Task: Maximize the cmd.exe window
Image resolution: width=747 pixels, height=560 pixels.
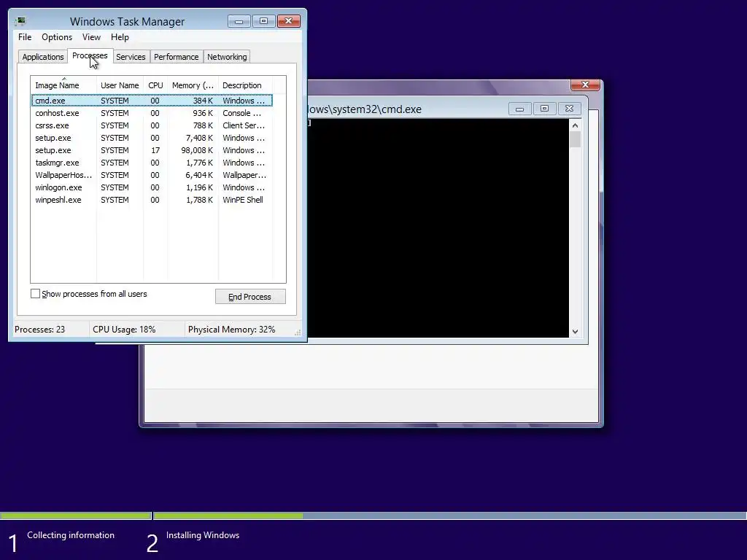Action: click(x=544, y=109)
